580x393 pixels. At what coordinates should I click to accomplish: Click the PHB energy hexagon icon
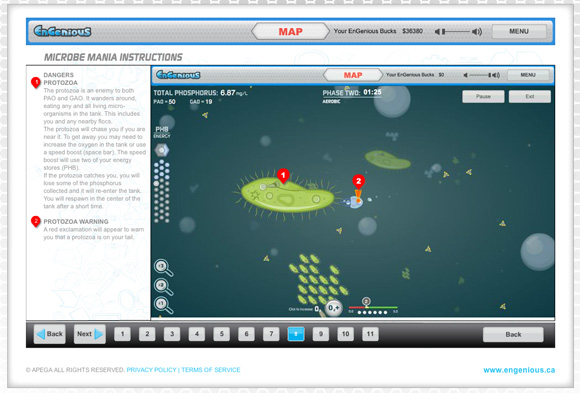[x=162, y=150]
